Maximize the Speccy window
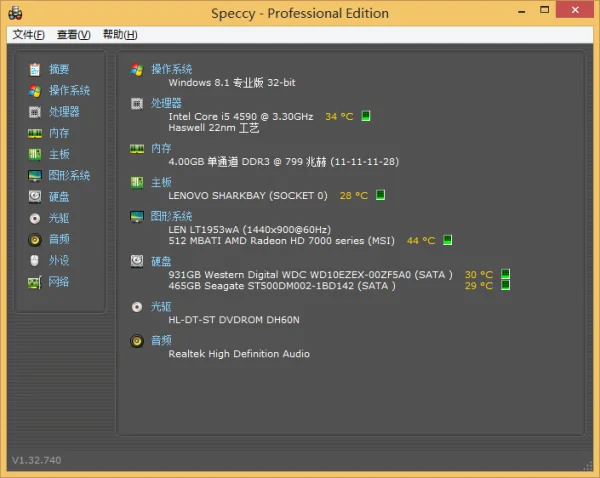 545,10
